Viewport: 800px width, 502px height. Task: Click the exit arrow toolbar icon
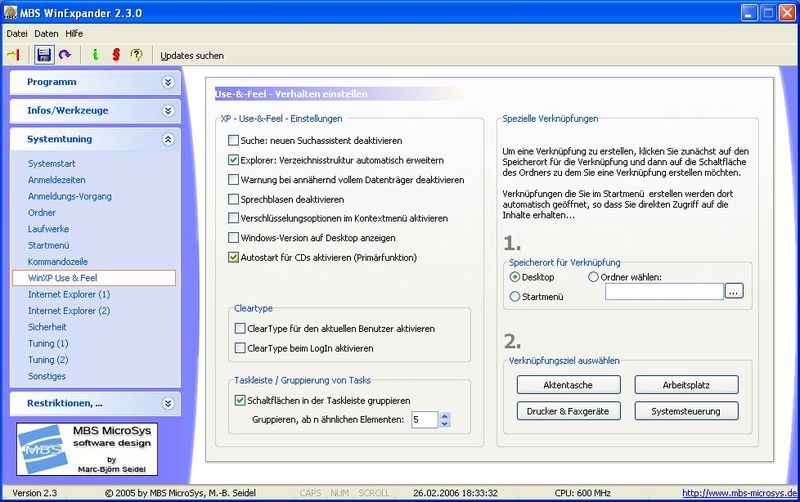[x=14, y=55]
